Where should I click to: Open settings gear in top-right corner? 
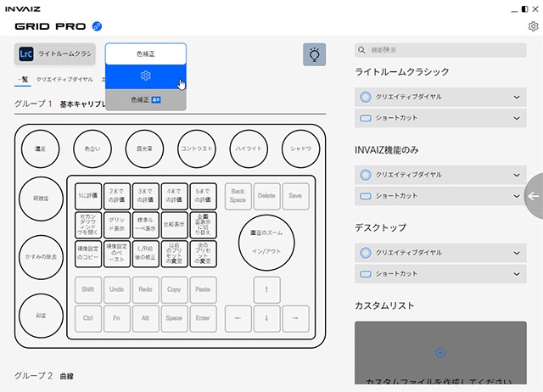(533, 26)
